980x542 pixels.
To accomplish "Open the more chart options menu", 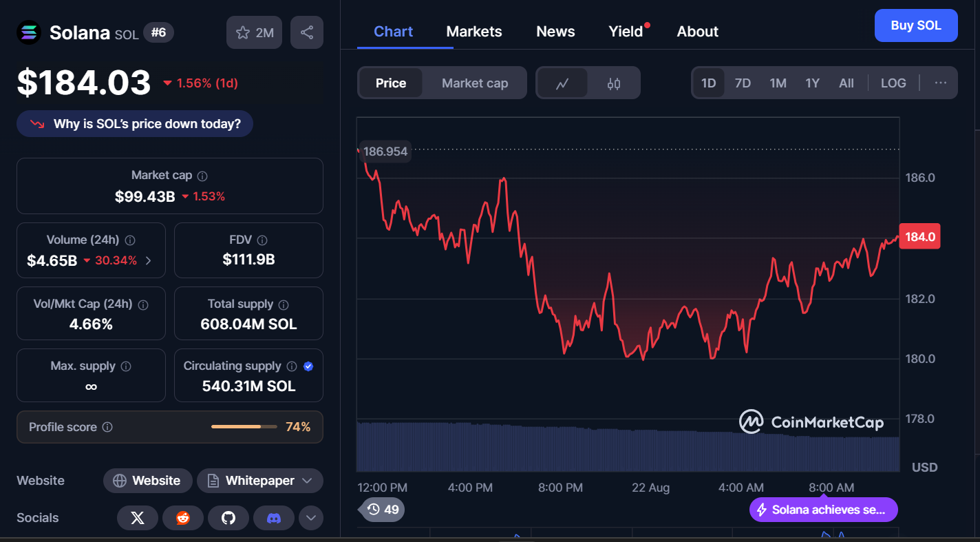I will coord(941,83).
